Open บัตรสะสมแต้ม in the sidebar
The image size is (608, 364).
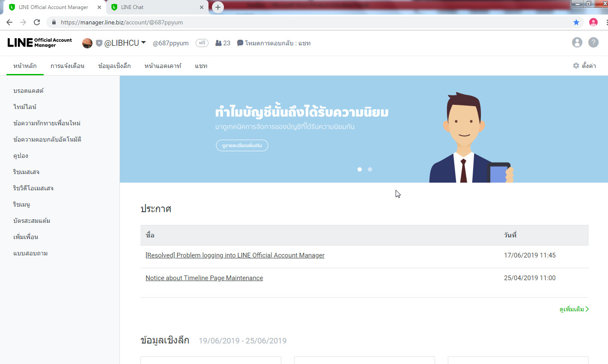pos(32,221)
